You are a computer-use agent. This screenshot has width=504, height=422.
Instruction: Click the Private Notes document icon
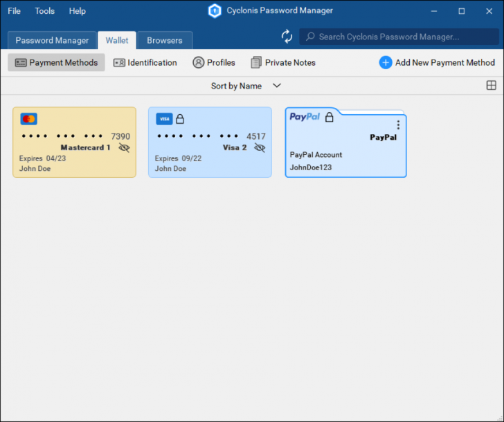coord(256,62)
